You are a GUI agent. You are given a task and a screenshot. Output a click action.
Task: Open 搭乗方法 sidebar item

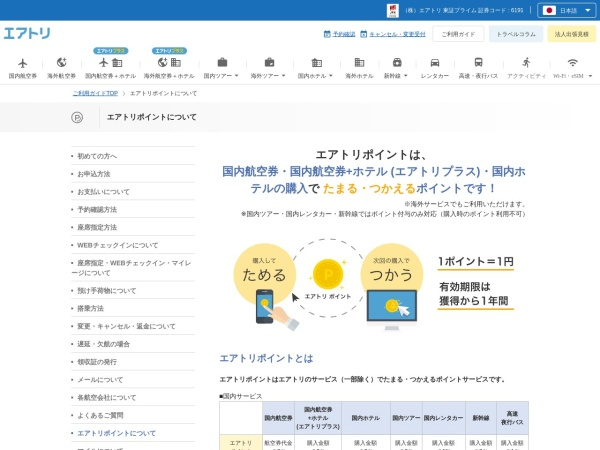point(133,308)
